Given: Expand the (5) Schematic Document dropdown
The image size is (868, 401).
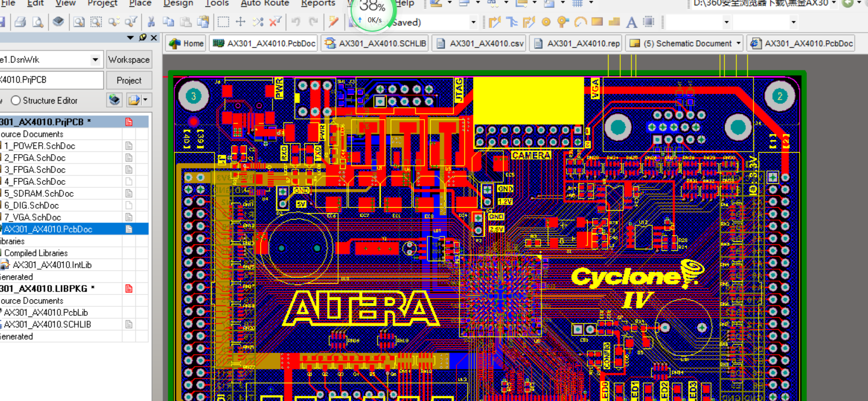Looking at the screenshot, I should [738, 44].
